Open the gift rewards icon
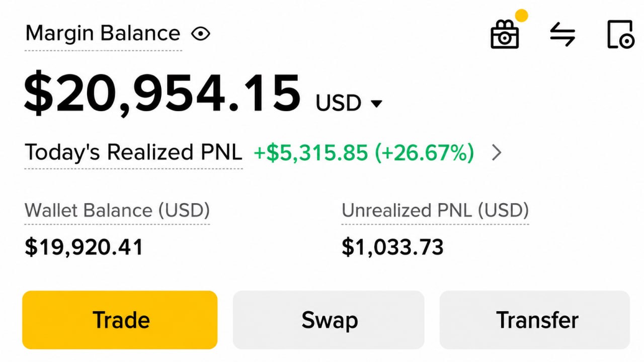Image resolution: width=644 pixels, height=362 pixels. pos(505,35)
